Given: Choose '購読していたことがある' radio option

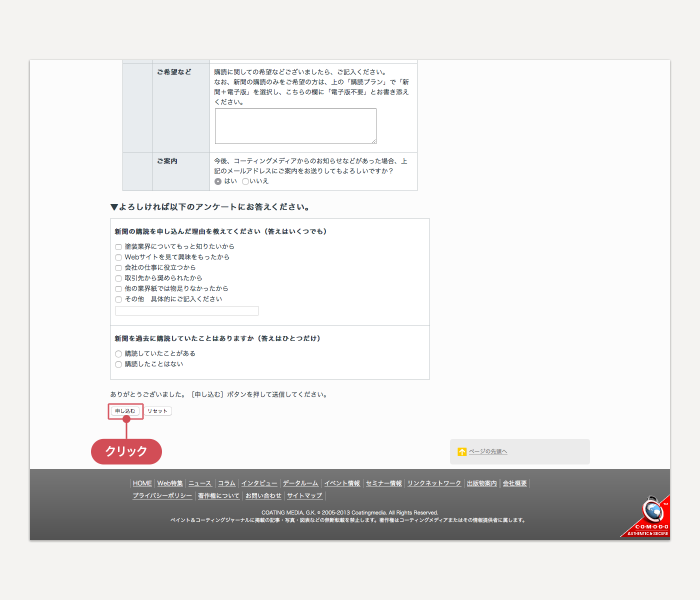Looking at the screenshot, I should (x=118, y=354).
